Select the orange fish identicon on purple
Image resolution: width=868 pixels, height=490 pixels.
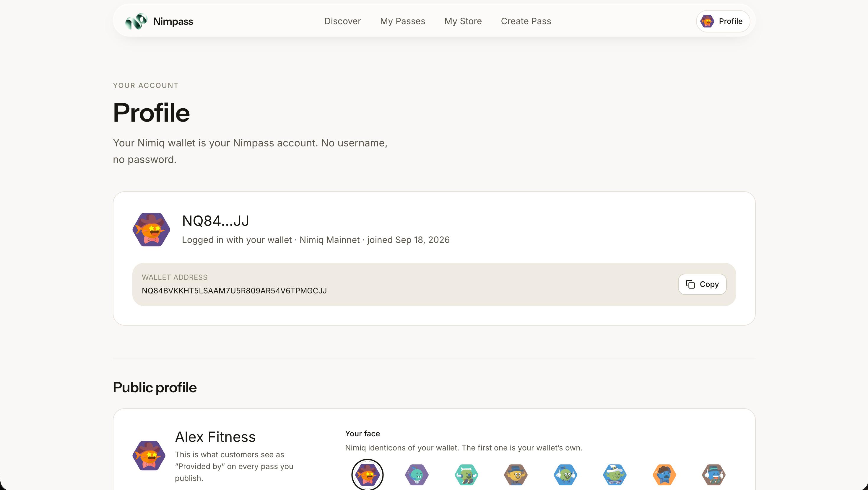tap(367, 475)
